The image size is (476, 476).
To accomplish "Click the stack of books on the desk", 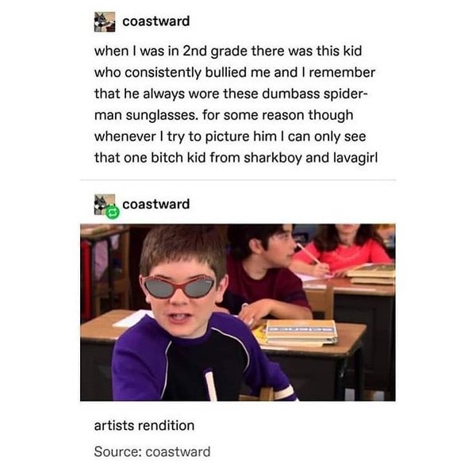I will click(x=301, y=332).
